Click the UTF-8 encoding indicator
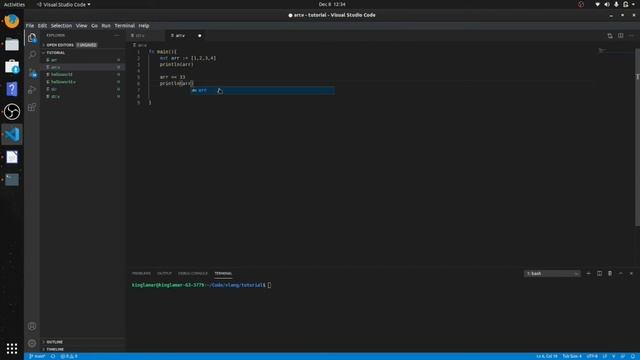Image resolution: width=640 pixels, height=360 pixels. [592, 356]
